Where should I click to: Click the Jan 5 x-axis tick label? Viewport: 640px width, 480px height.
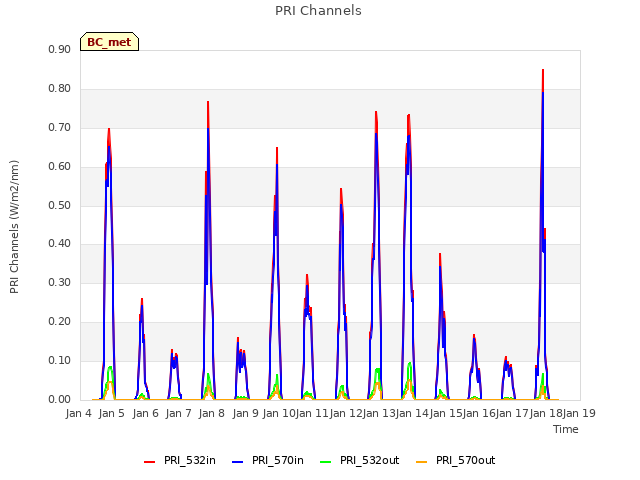click(111, 413)
